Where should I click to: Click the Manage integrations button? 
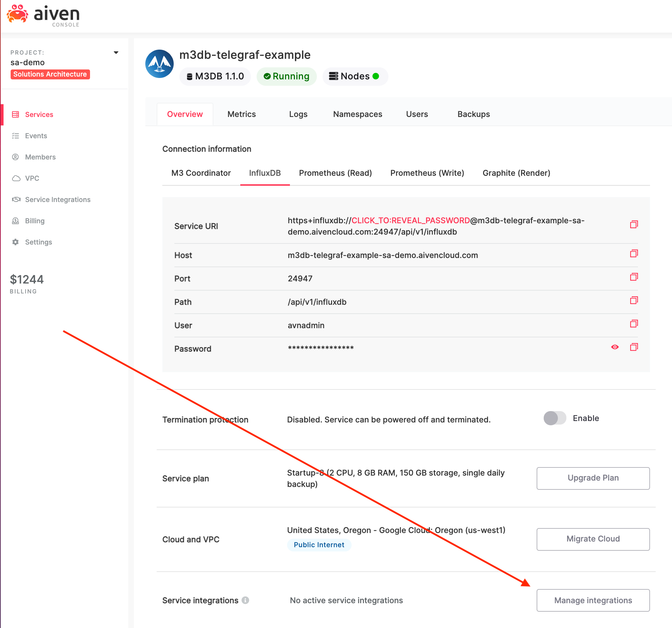pos(593,600)
